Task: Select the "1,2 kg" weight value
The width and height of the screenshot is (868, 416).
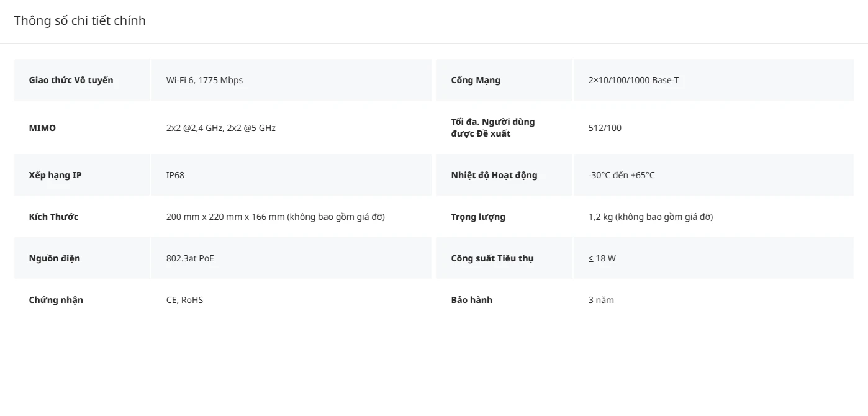Action: click(x=650, y=217)
